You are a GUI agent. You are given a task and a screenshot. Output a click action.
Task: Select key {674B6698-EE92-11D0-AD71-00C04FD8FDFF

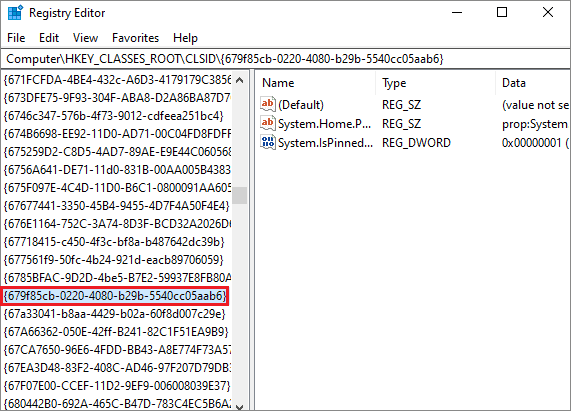point(117,134)
